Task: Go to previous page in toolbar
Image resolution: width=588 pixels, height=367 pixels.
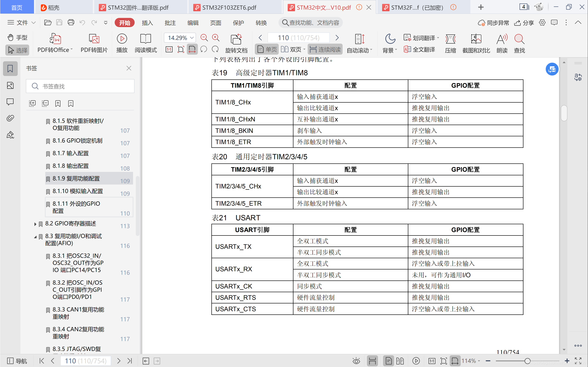Action: 261,38
